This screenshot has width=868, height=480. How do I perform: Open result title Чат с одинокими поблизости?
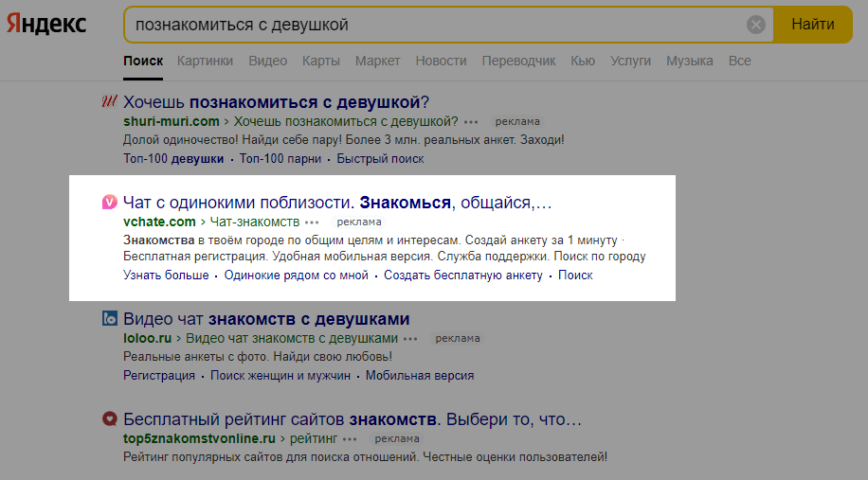(337, 203)
